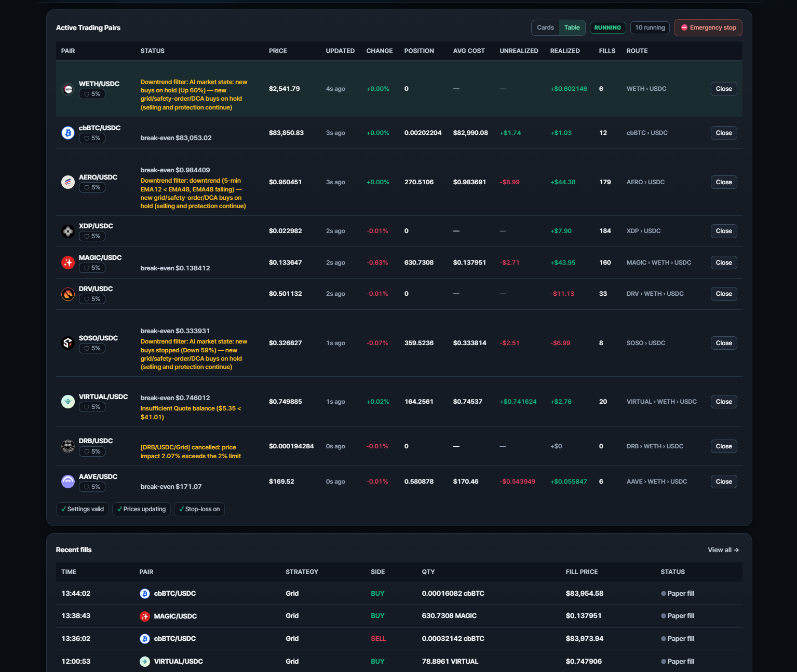Viewport: 797px width, 672px height.
Task: Click the SELL side in 13:36:02 fill
Action: pyautogui.click(x=379, y=639)
